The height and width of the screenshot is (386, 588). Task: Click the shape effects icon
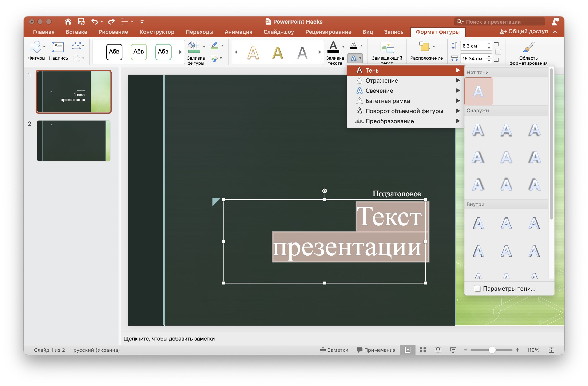[214, 59]
